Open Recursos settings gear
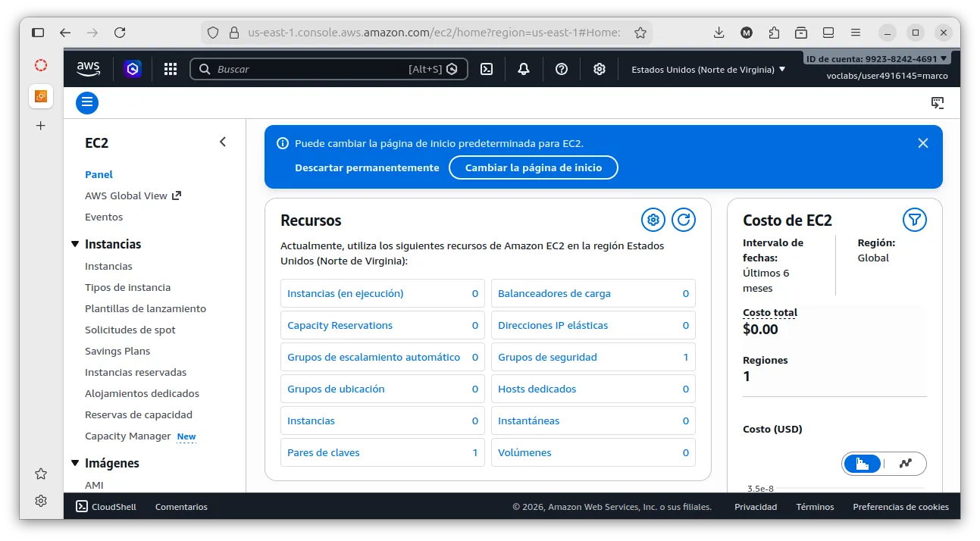 [x=653, y=220]
